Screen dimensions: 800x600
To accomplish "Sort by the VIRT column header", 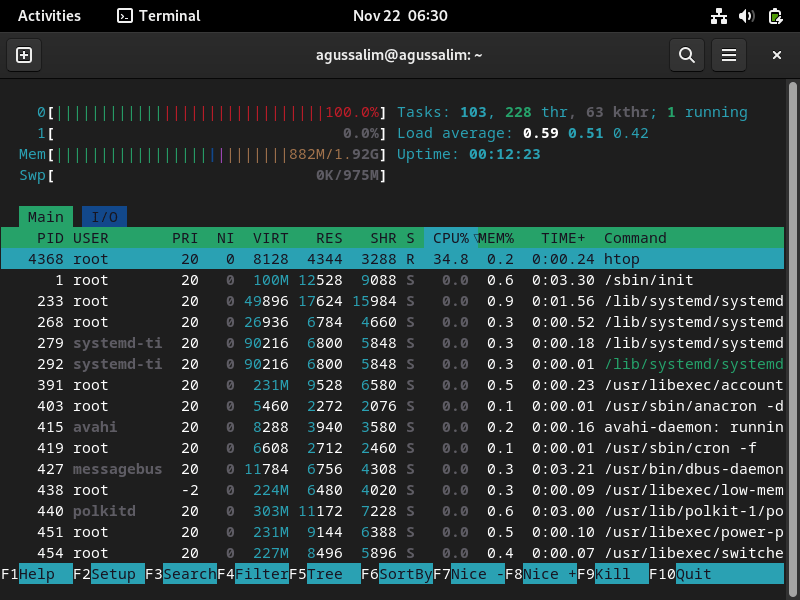I will pos(270,238).
